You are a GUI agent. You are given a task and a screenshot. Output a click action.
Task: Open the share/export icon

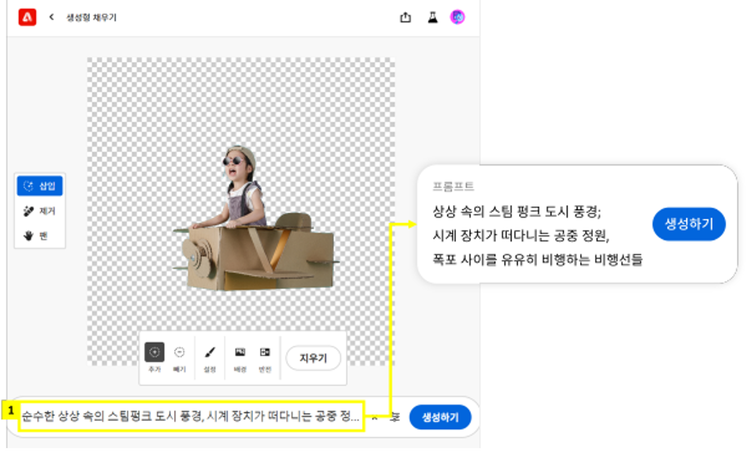pos(405,17)
